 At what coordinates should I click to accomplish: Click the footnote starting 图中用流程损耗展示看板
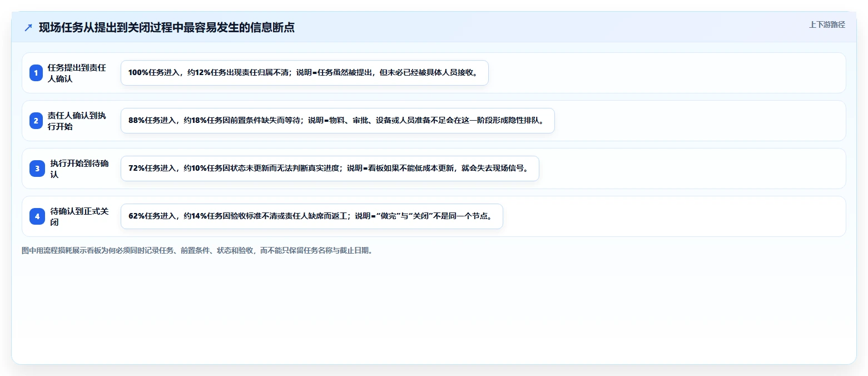point(197,251)
